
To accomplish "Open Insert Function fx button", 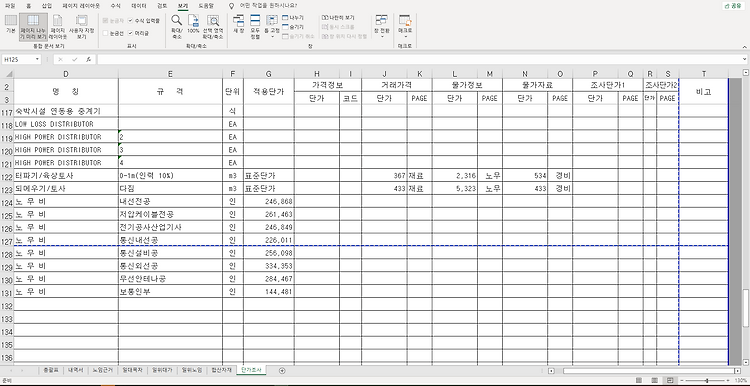I will click(88, 59).
